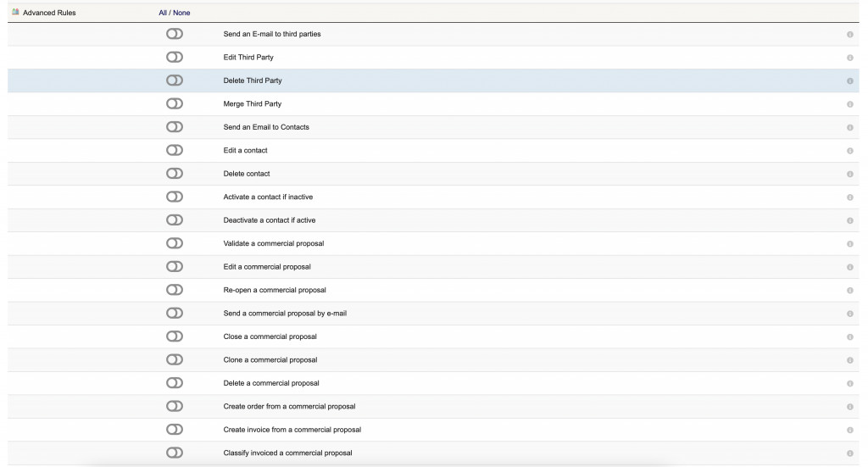Click info icon for Edit Third Party
This screenshot has height=467, width=868.
[849, 58]
